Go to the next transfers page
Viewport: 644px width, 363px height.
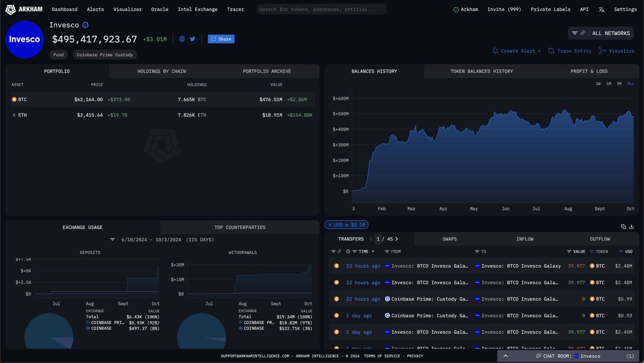(x=397, y=239)
